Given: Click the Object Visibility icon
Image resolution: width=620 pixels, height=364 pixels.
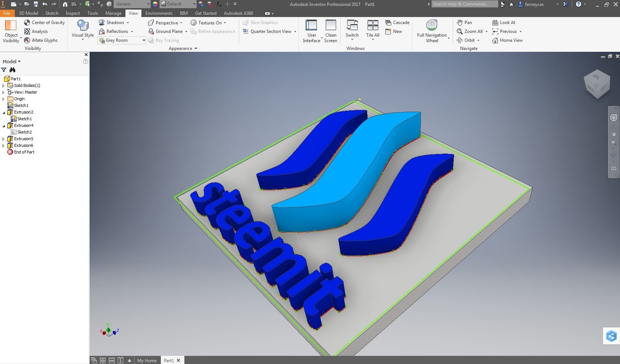Looking at the screenshot, I should coord(11,26).
